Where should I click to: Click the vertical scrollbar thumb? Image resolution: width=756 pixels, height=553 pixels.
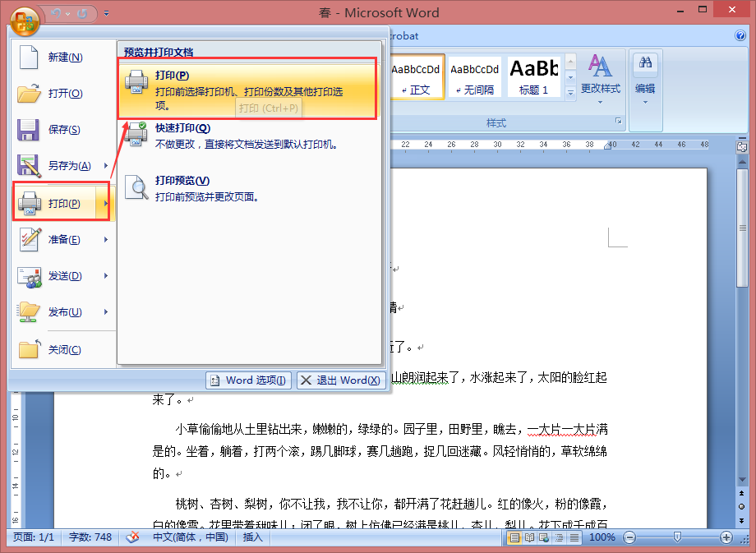pyautogui.click(x=742, y=228)
